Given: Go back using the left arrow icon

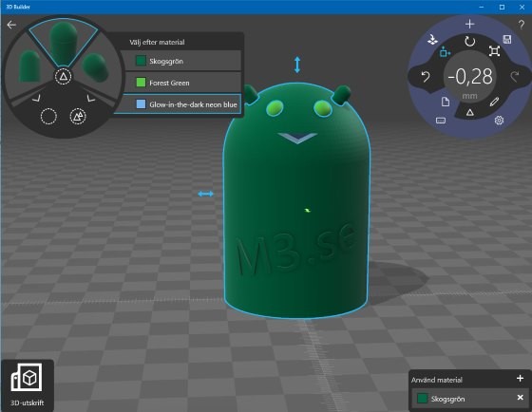Looking at the screenshot, I should coord(11,25).
